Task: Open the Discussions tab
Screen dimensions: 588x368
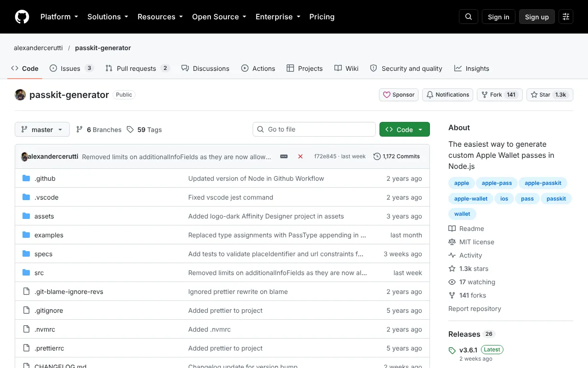Action: click(x=205, y=69)
